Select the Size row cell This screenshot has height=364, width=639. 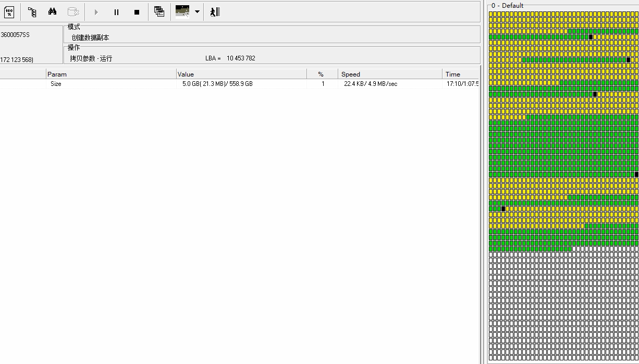(56, 84)
